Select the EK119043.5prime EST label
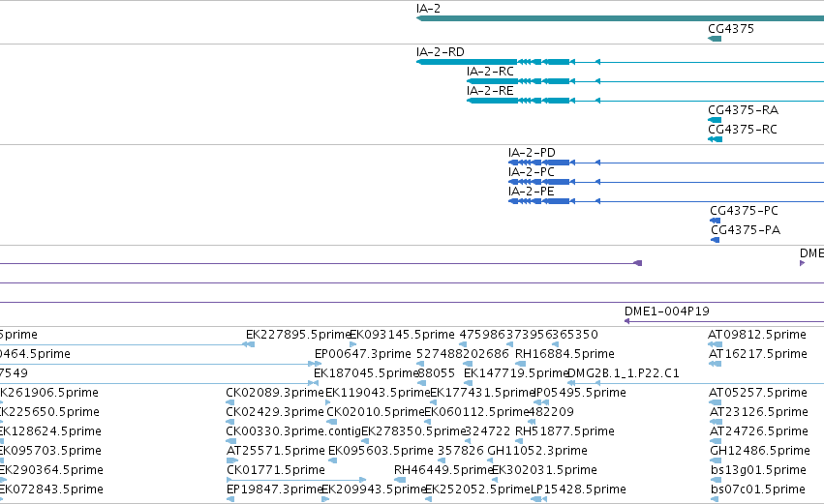This screenshot has width=824, height=504. coord(378,393)
